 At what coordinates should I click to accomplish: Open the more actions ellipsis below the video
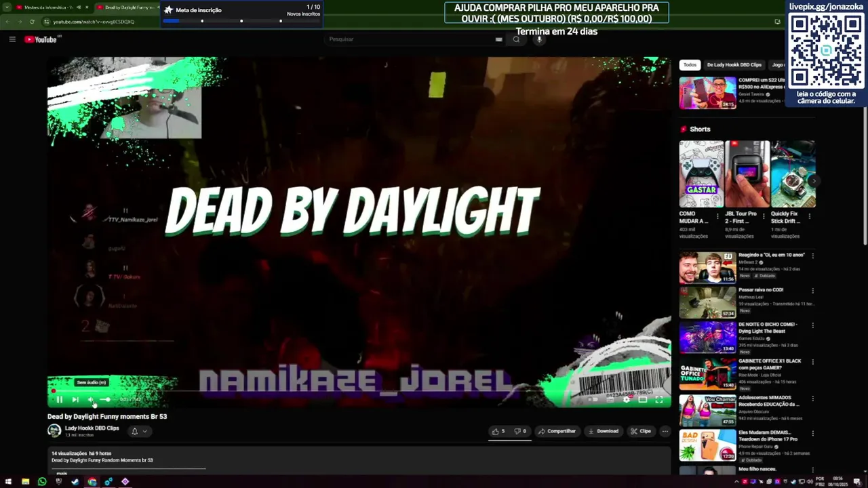665,431
